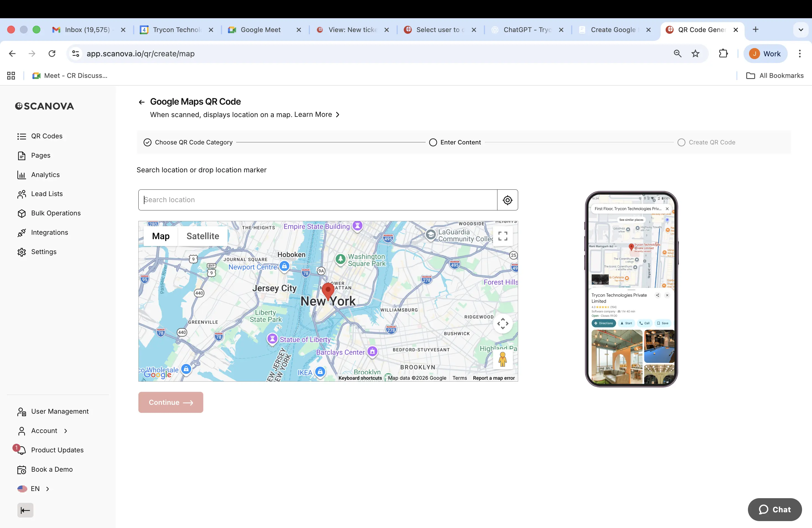Image resolution: width=812 pixels, height=528 pixels.
Task: Expand the Account submenu
Action: [x=65, y=431]
